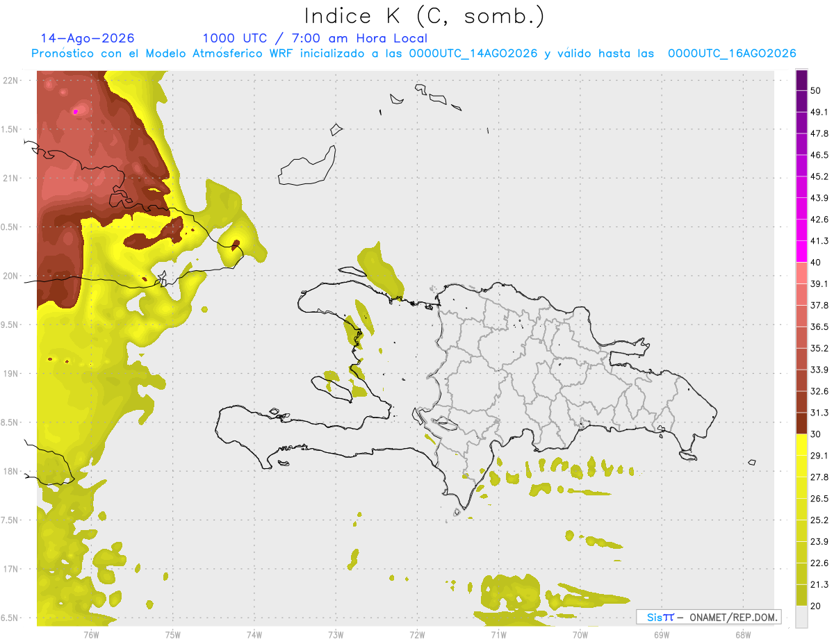This screenshot has width=834, height=644.
Task: Pick the light gray swatch below 20
Action: pyautogui.click(x=801, y=616)
